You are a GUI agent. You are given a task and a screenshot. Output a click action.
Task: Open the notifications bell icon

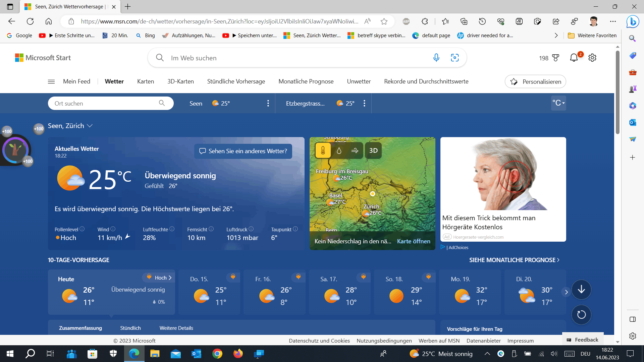point(574,58)
